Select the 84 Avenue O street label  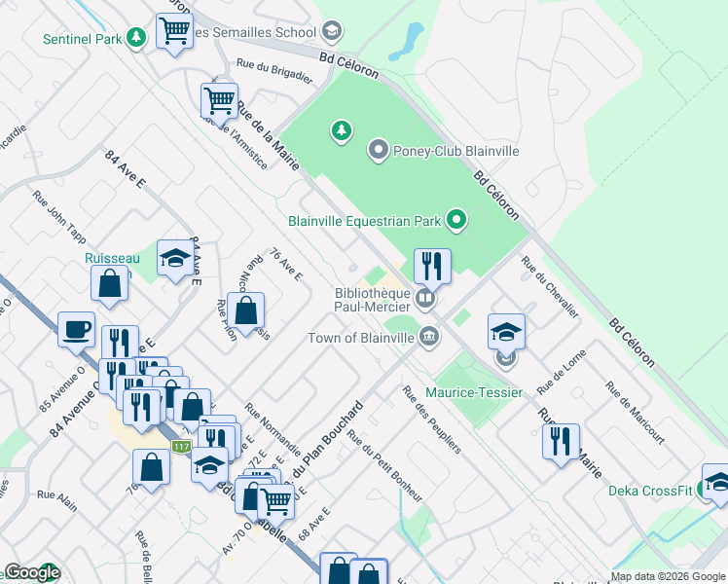(x=74, y=411)
